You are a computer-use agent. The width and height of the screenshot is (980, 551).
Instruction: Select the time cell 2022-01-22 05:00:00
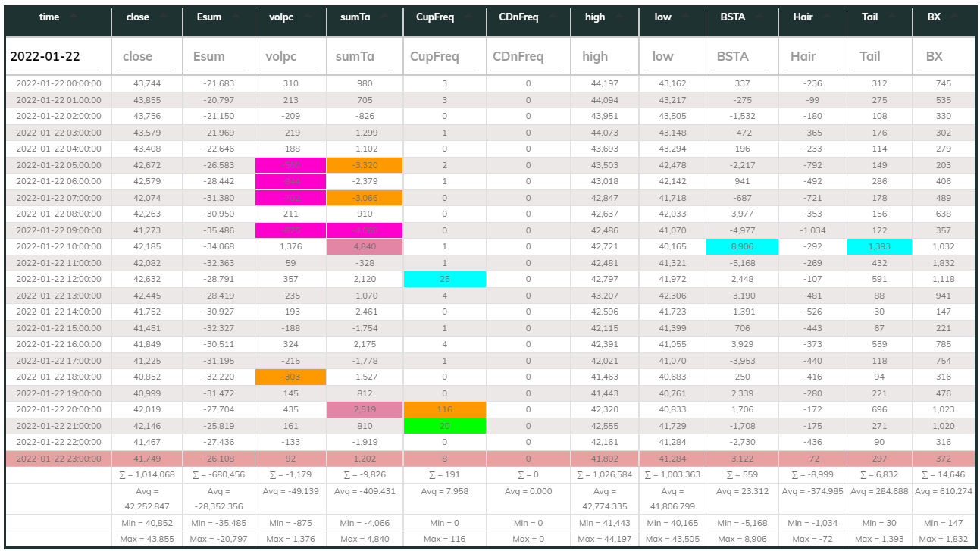(x=58, y=165)
